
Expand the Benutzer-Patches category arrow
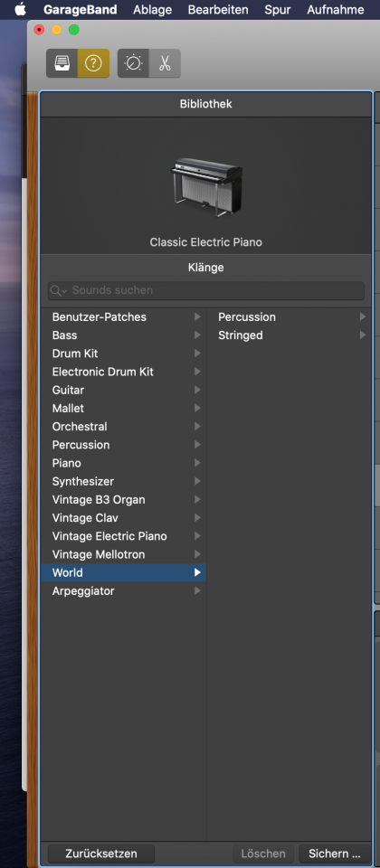tap(197, 316)
